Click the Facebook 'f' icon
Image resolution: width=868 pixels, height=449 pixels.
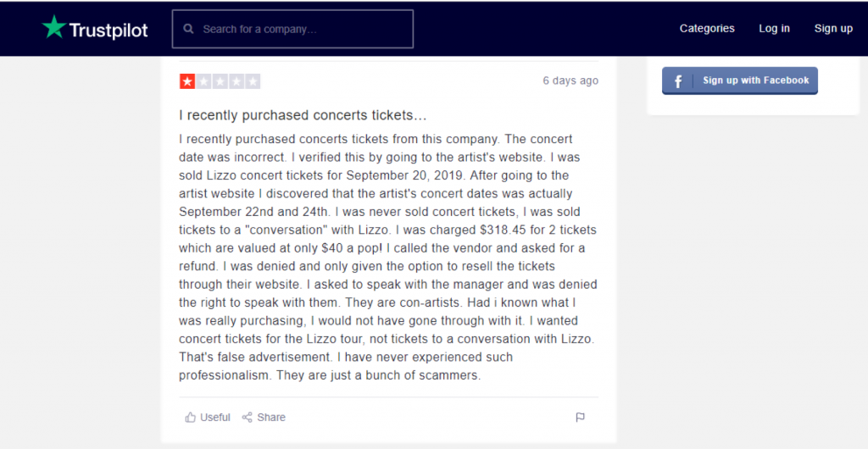pos(678,81)
